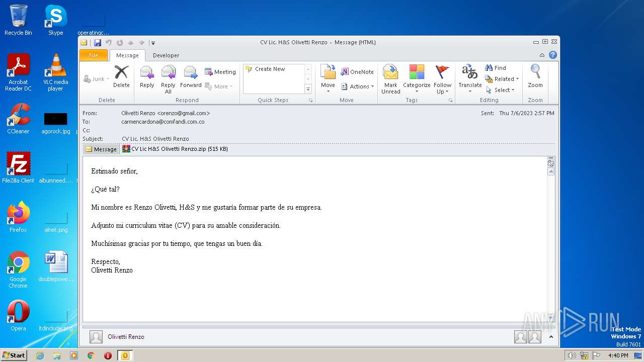
Task: Open Outlook taskbar button
Action: (125, 355)
